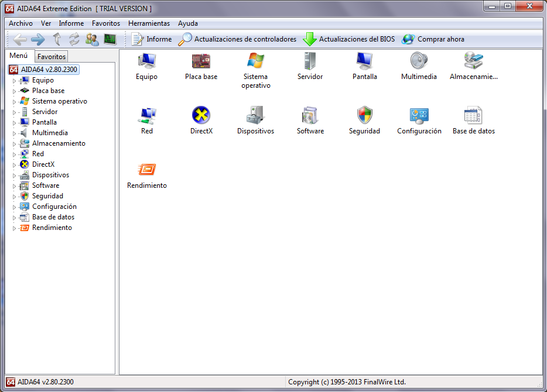Click the Up arrow toolbar icon

point(57,39)
